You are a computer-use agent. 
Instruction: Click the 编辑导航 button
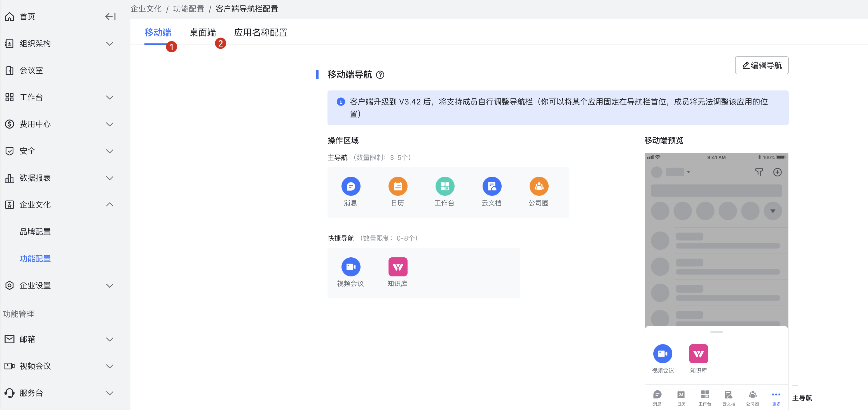[x=762, y=65]
